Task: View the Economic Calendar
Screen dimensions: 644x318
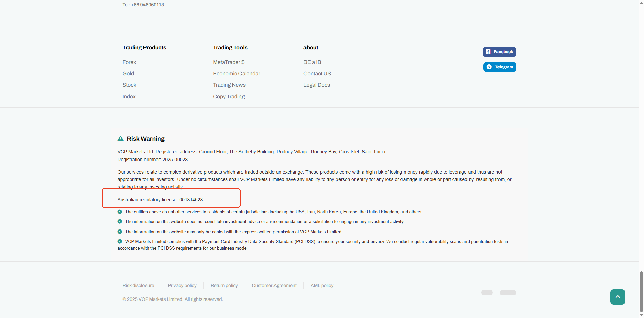Action: click(x=236, y=74)
